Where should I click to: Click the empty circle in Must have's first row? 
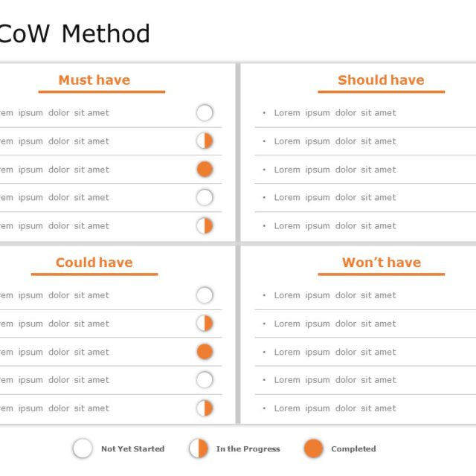(x=205, y=113)
